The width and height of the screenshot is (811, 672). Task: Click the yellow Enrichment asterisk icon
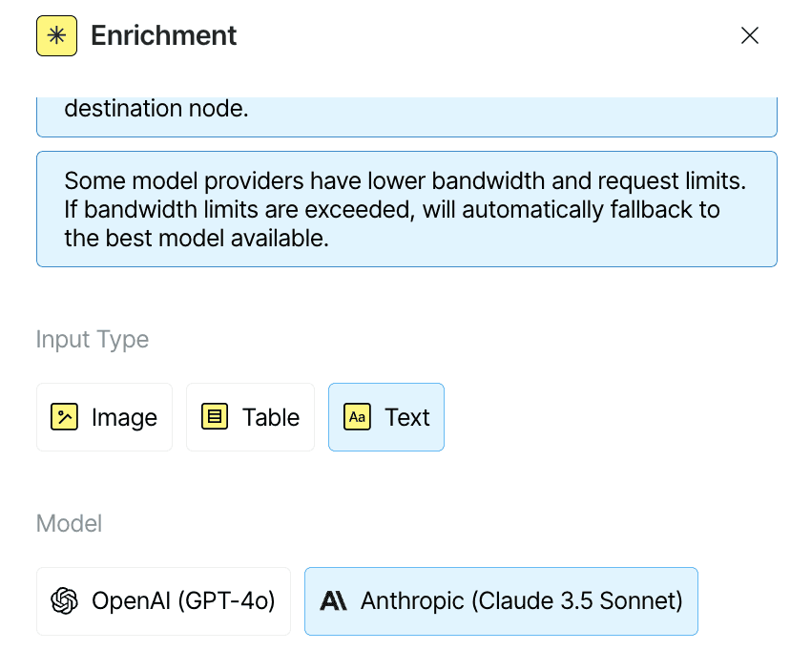click(57, 35)
